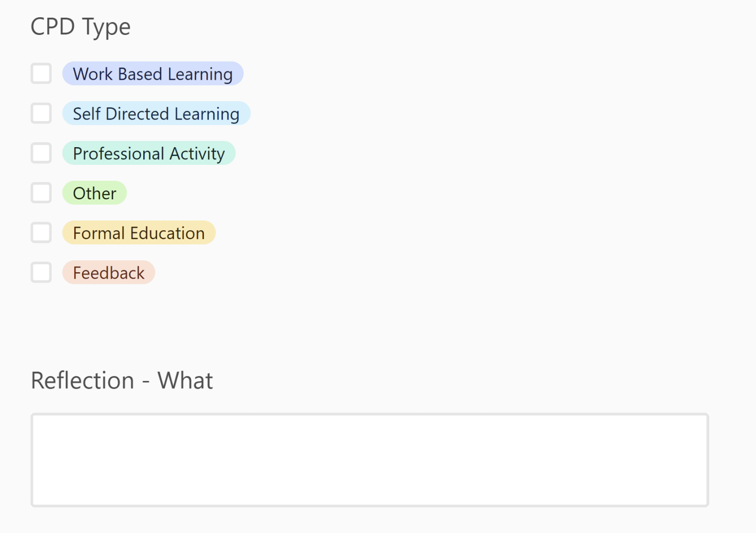Toggle the Other checkbox
The width and height of the screenshot is (756, 533).
pos(41,193)
